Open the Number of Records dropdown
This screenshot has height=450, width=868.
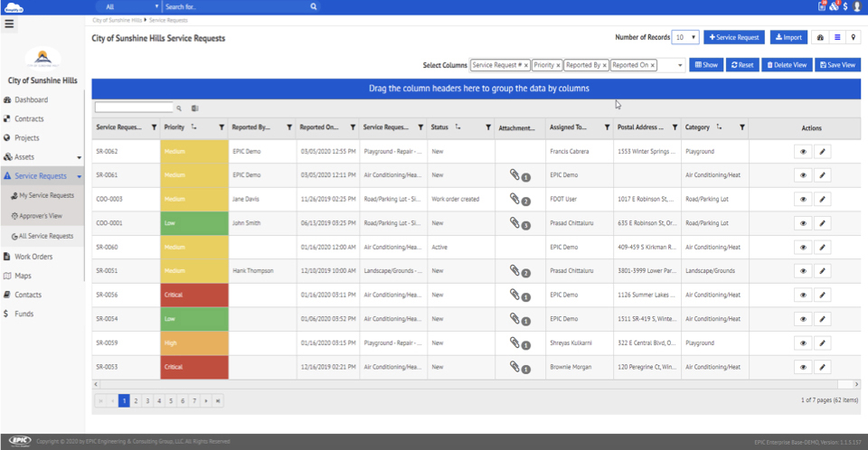coord(686,38)
